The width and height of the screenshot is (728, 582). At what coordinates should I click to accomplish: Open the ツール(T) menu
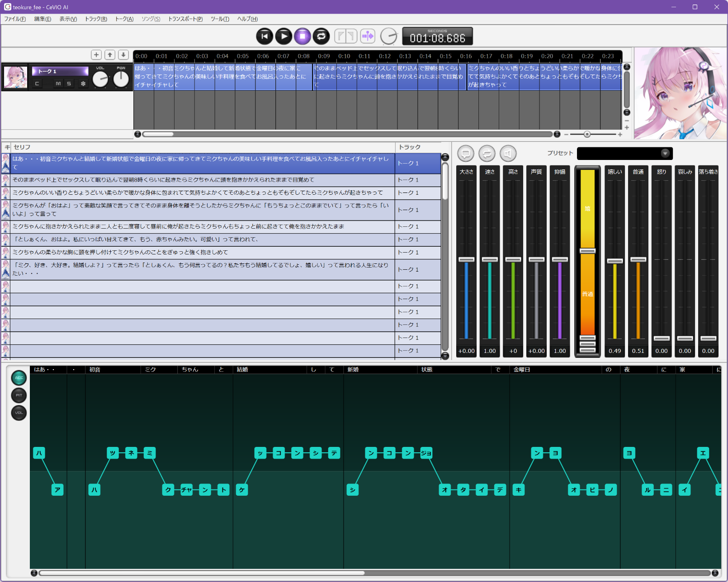click(220, 19)
